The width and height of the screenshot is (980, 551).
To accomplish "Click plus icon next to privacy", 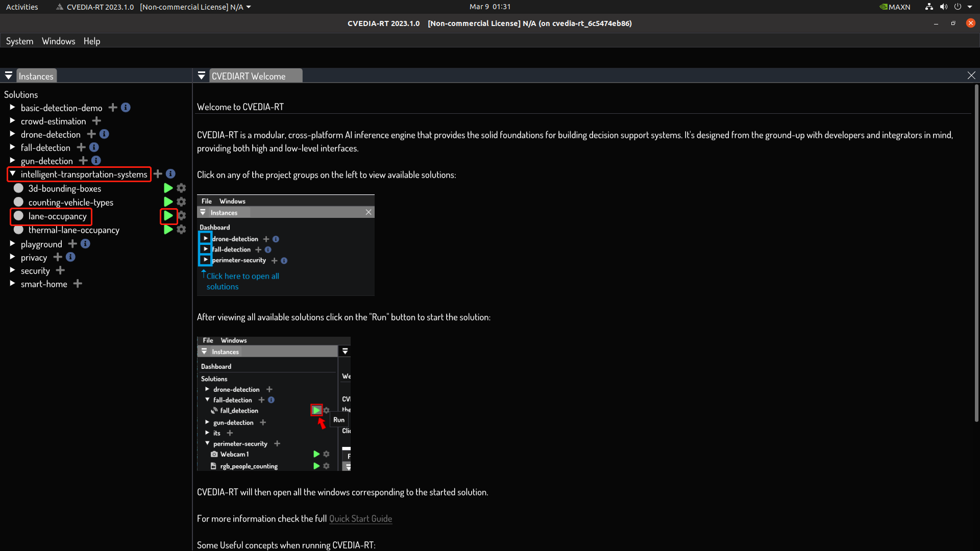I will 58,257.
